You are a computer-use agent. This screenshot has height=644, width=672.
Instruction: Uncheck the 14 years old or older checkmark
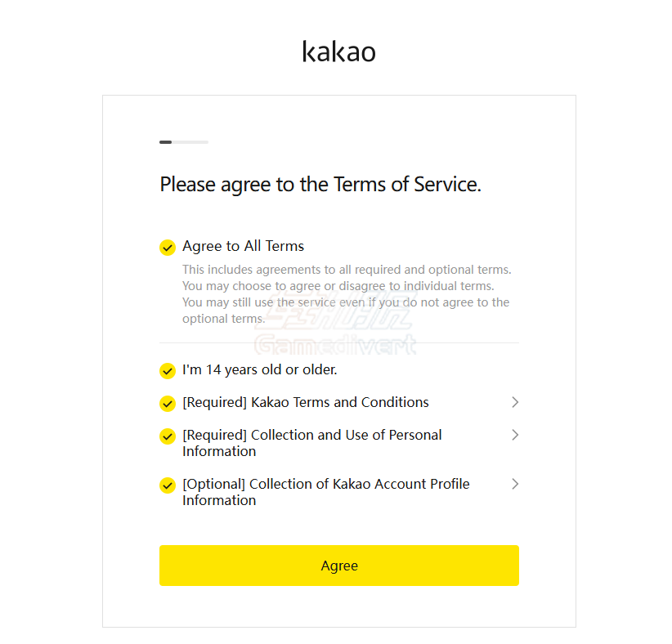168,370
